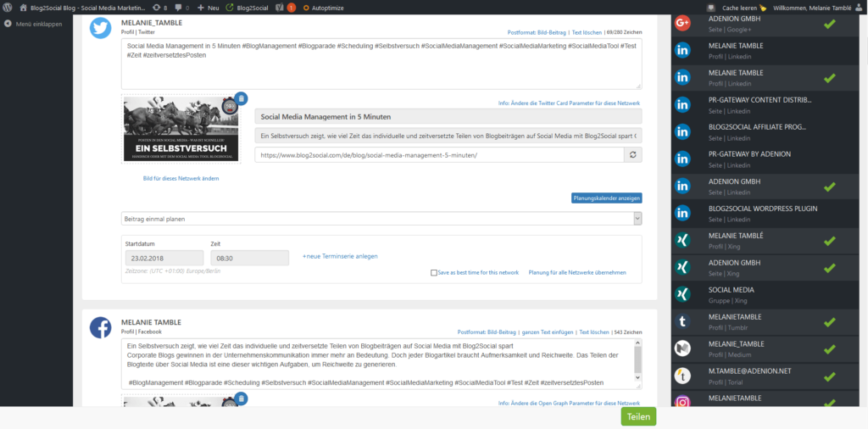Open the Blog2Social admin bar menu
The image size is (868, 429).
point(247,8)
